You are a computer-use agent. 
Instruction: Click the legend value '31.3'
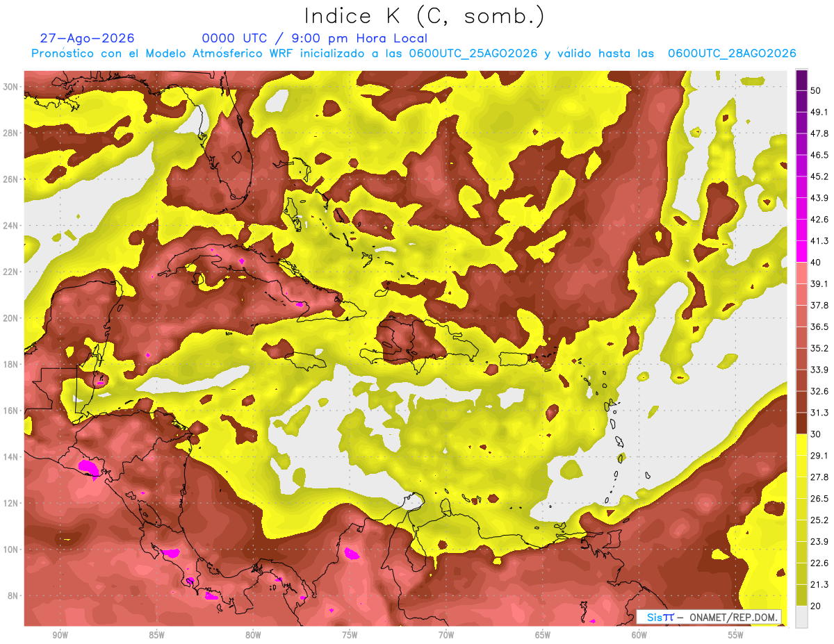click(819, 413)
